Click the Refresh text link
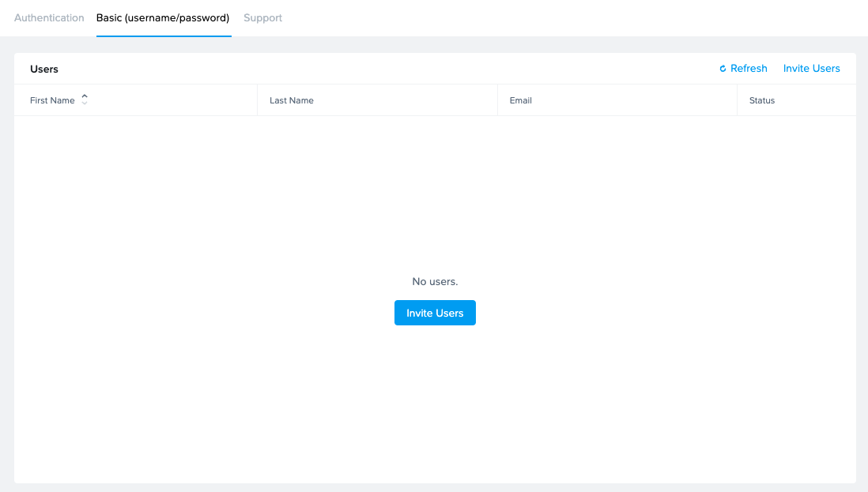 point(748,68)
